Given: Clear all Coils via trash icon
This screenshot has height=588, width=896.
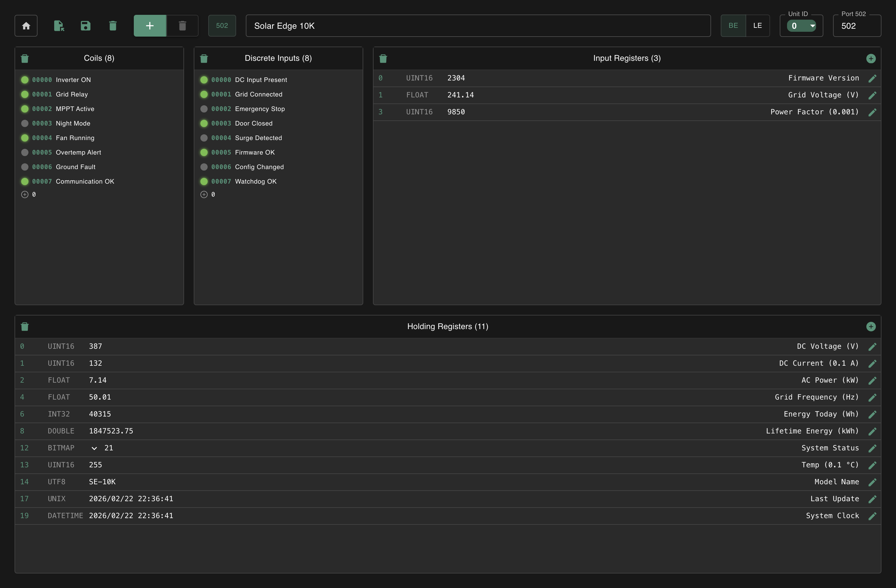Looking at the screenshot, I should (25, 58).
